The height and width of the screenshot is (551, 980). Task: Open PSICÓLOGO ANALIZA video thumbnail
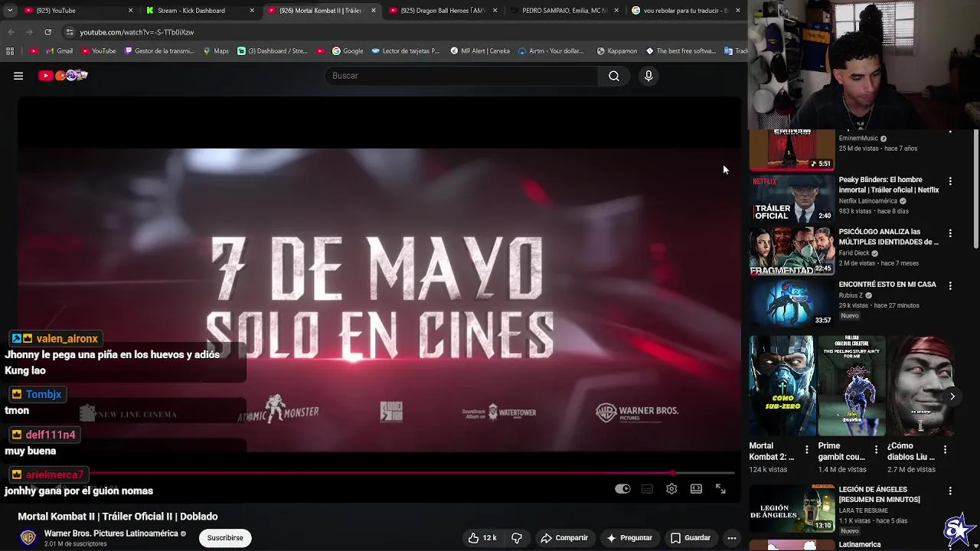pos(792,250)
